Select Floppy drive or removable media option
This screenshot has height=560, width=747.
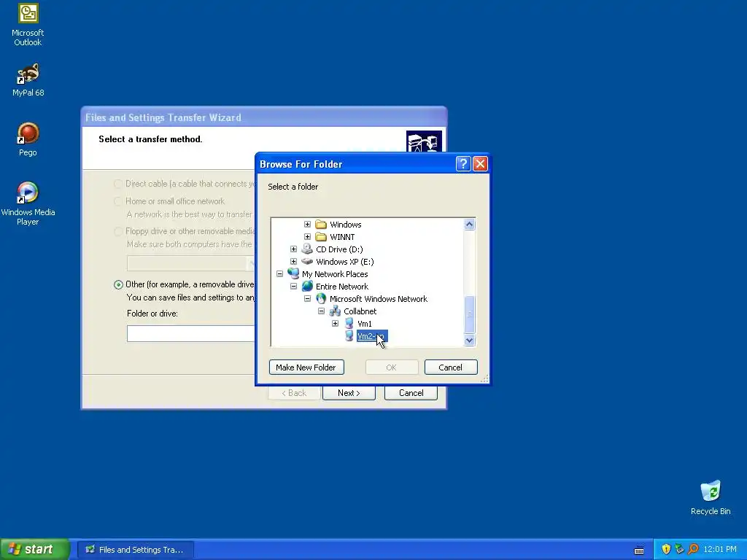coord(118,231)
